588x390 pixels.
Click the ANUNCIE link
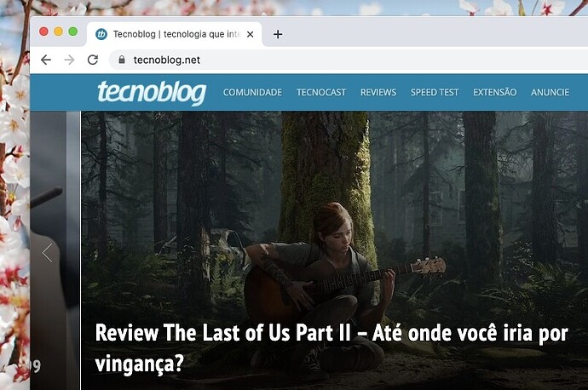(550, 92)
